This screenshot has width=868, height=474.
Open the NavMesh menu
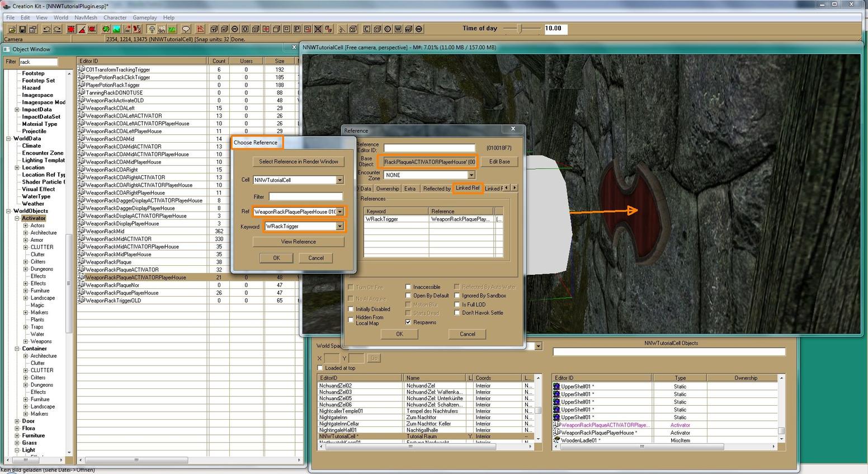coord(86,17)
